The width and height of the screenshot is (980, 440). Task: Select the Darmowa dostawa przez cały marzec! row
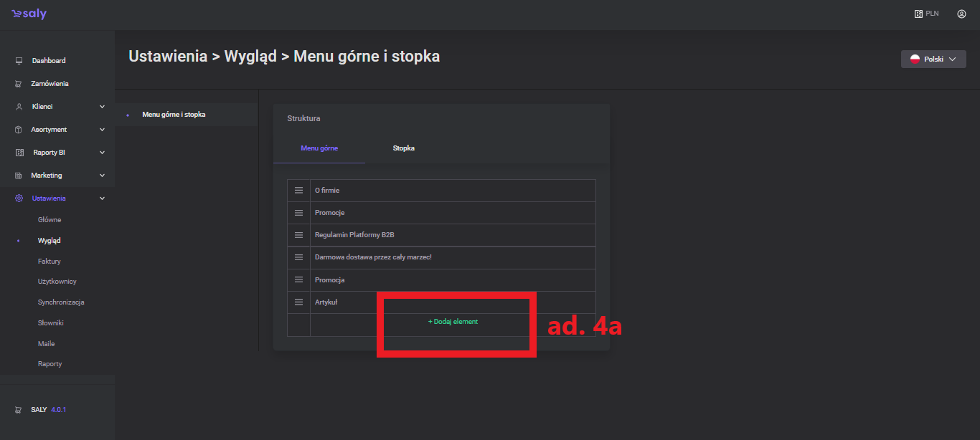[373, 257]
